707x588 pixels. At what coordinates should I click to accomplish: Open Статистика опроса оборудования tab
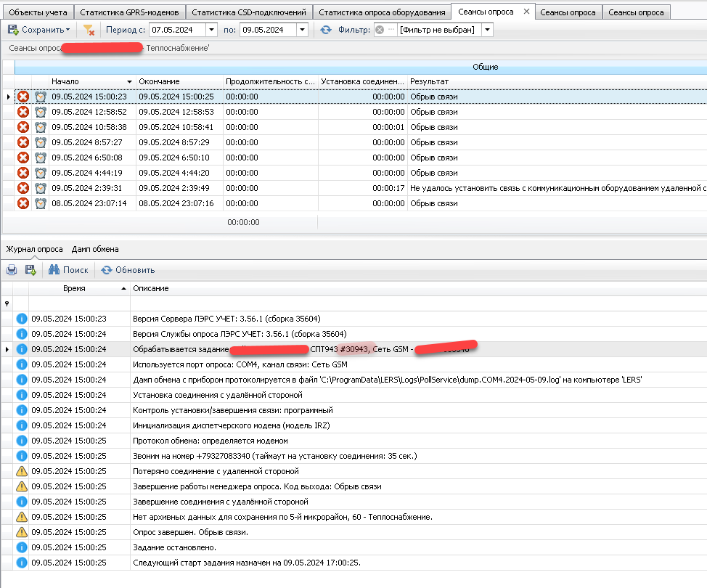tap(382, 12)
